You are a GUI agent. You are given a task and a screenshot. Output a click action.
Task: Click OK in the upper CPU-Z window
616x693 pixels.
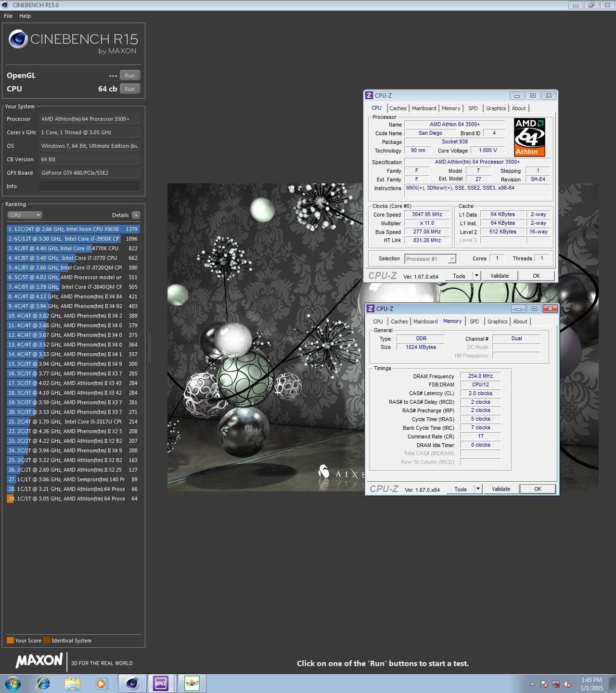pos(536,276)
